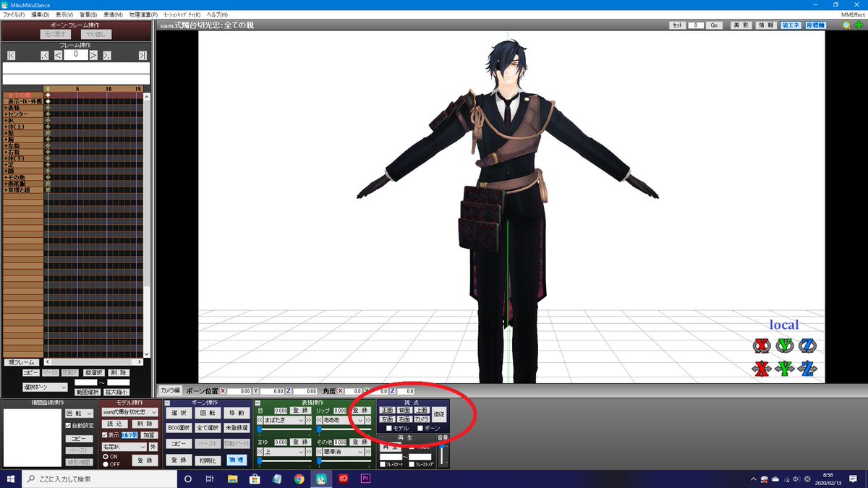This screenshot has height=488, width=868.
Task: Click the blue Z rotation axis icon
Action: point(807,345)
